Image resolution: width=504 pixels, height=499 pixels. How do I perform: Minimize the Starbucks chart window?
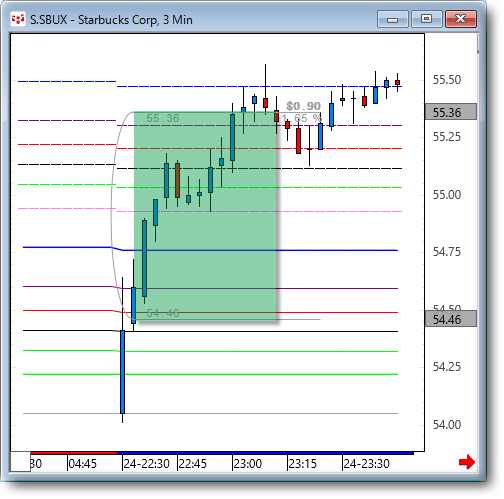(393, 19)
